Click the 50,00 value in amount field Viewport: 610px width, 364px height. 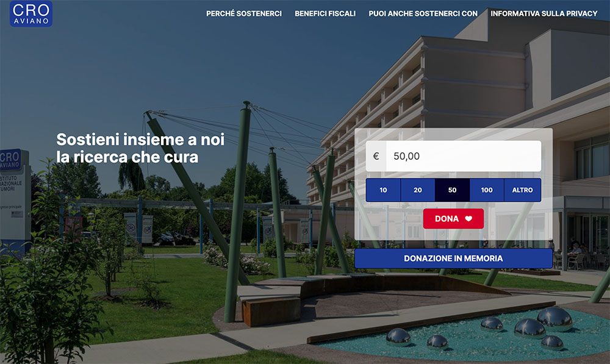pyautogui.click(x=406, y=156)
